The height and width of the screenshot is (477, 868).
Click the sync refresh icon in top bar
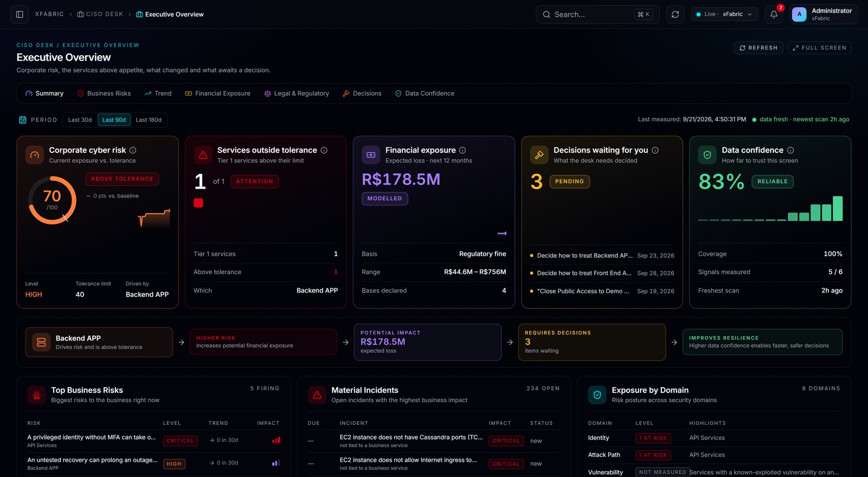675,14
